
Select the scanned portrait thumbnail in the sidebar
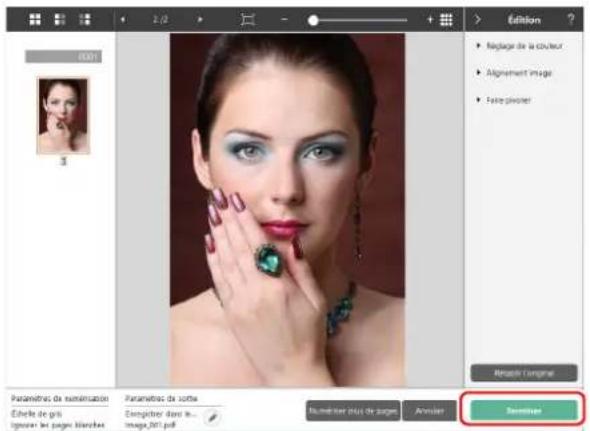(x=63, y=116)
